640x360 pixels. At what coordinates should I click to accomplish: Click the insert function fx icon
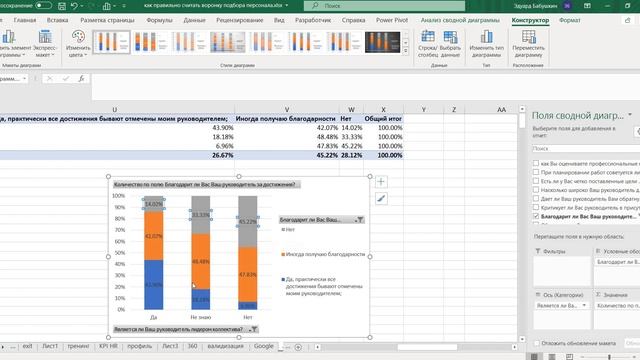pyautogui.click(x=81, y=78)
